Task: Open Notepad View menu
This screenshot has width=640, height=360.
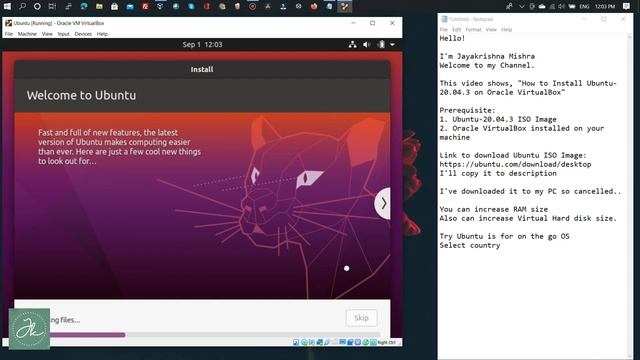Action: pyautogui.click(x=491, y=29)
